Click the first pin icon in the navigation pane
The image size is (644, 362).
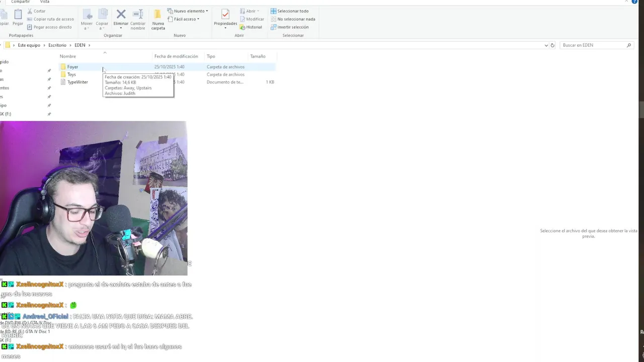click(x=49, y=70)
